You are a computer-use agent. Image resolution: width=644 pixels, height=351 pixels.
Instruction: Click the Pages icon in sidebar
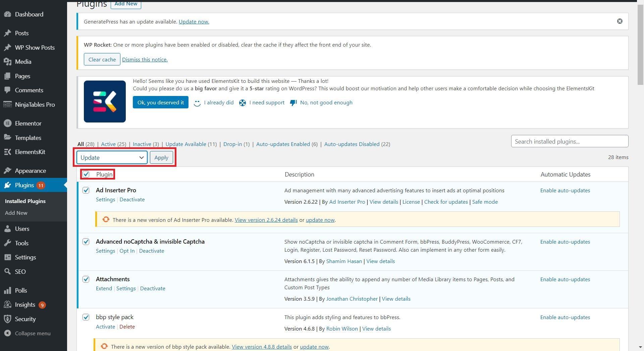click(x=7, y=76)
